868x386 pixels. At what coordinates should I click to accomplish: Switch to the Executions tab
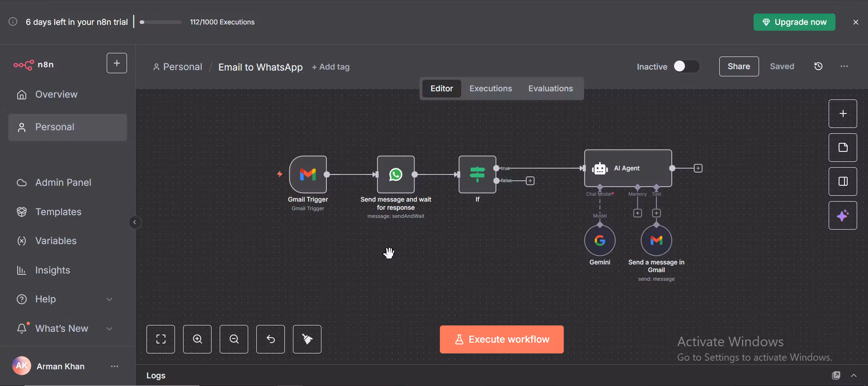[491, 89]
